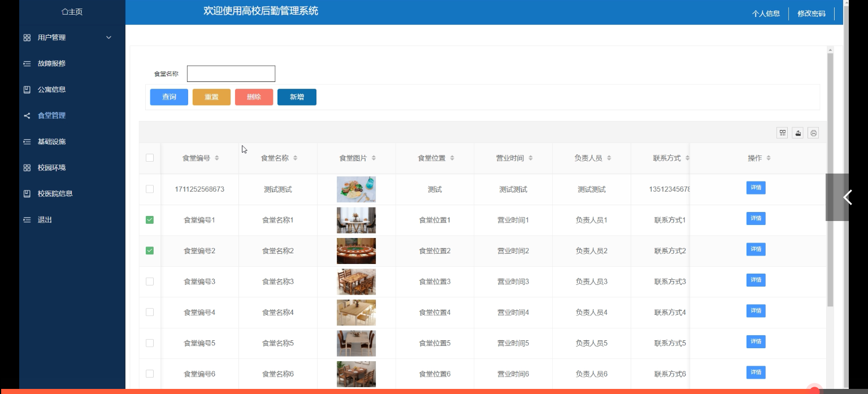Image resolution: width=868 pixels, height=394 pixels.
Task: Check the 食堂编号4 row checkbox
Action: pyautogui.click(x=150, y=312)
